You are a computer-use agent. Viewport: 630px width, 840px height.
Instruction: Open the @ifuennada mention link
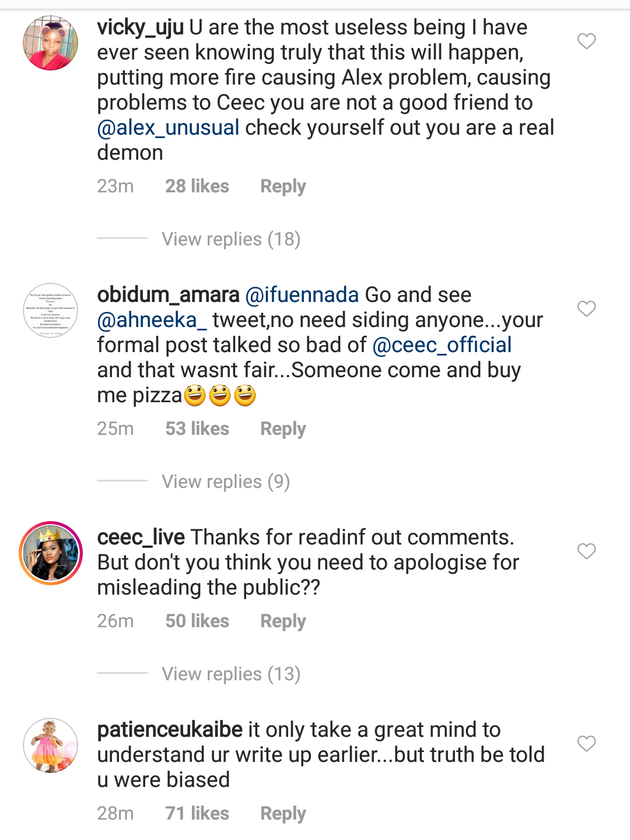point(302,295)
